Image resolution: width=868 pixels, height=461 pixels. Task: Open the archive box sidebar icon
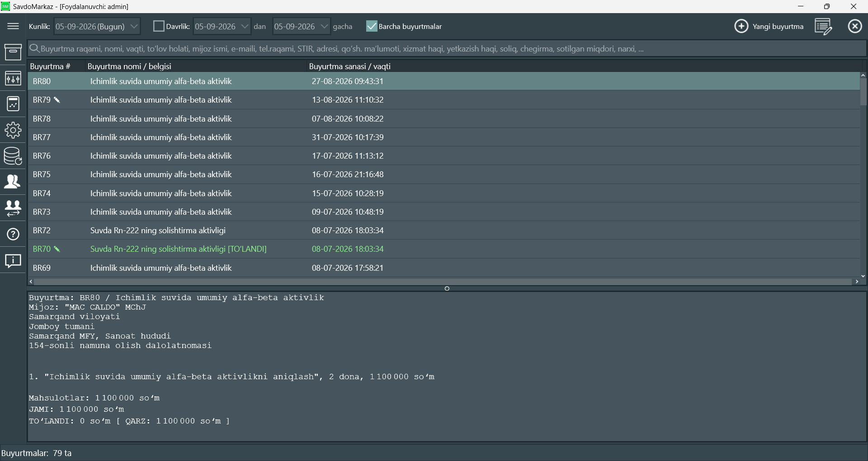13,52
